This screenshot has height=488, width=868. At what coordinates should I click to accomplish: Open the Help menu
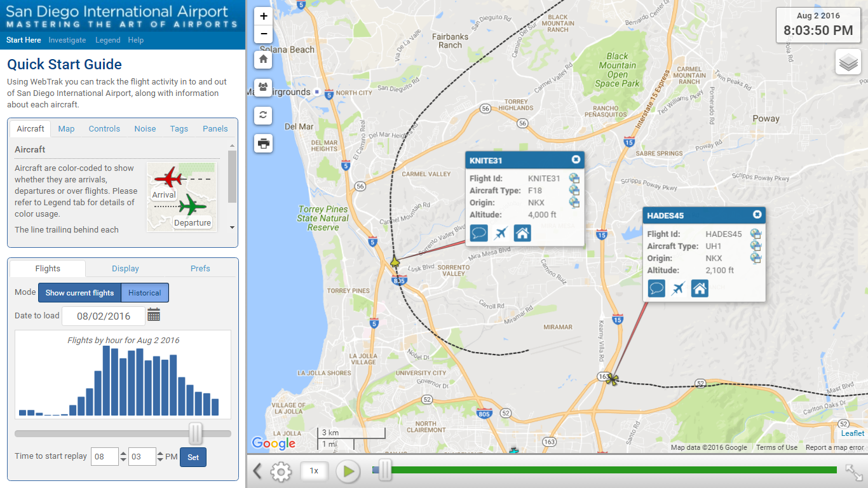[136, 40]
